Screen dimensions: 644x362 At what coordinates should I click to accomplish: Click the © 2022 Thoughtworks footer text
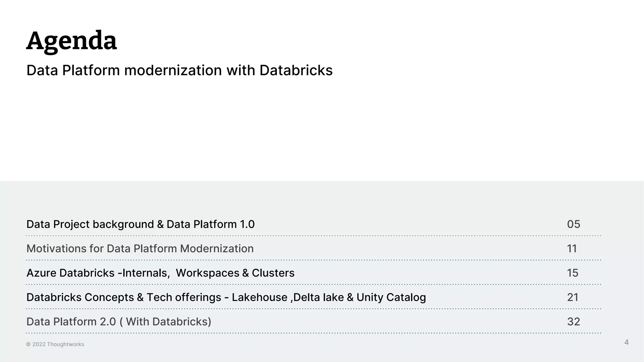[x=55, y=344]
